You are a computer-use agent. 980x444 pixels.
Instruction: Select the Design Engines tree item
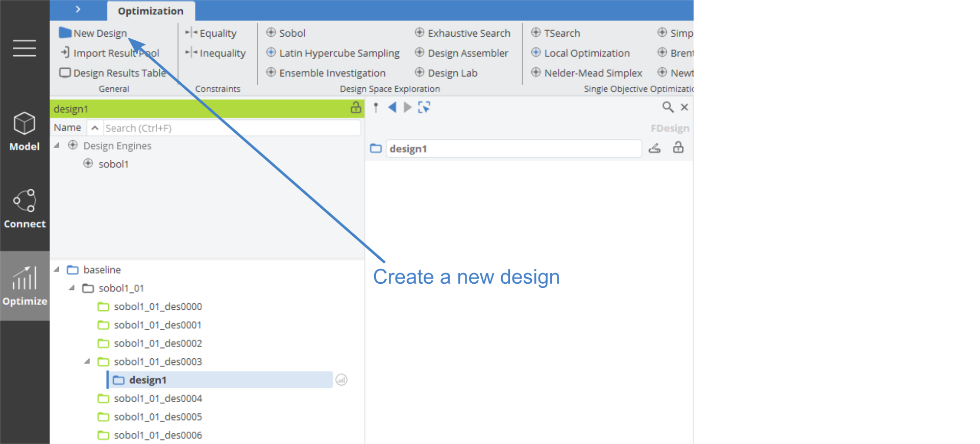click(x=117, y=146)
